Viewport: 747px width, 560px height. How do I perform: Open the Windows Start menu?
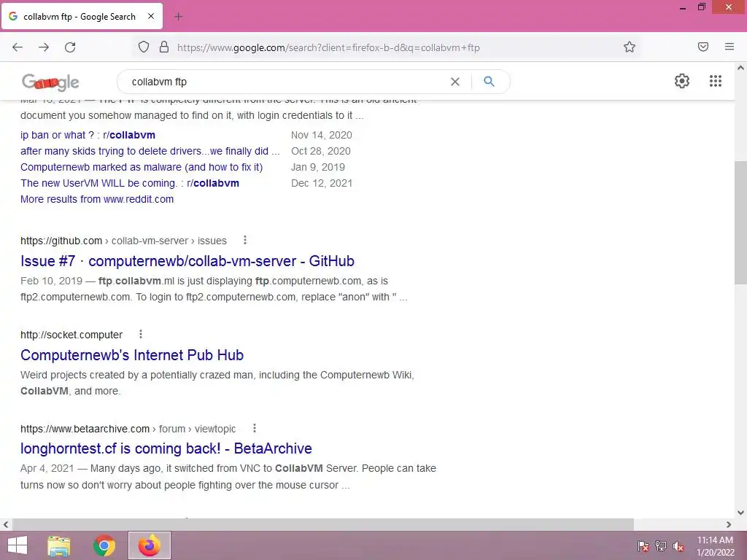pos(18,545)
